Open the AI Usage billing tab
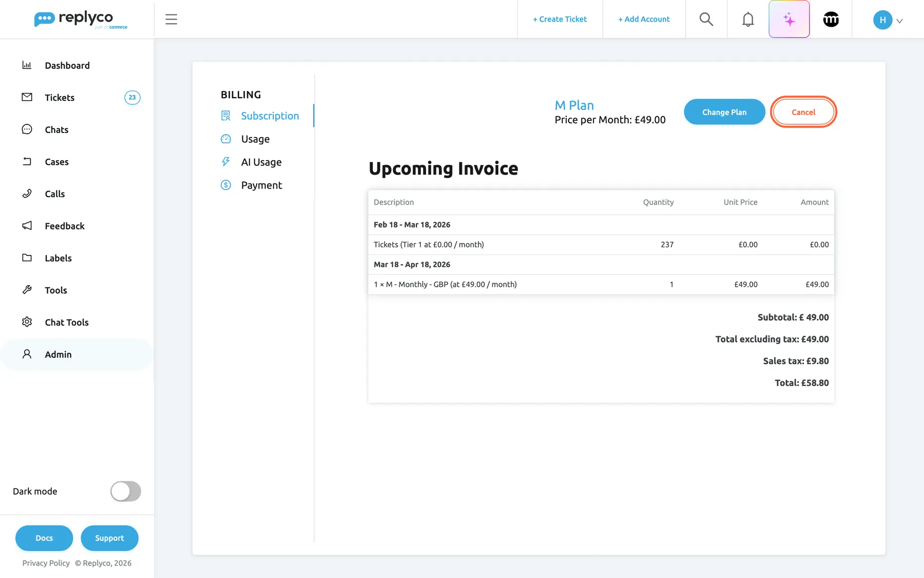 click(261, 162)
